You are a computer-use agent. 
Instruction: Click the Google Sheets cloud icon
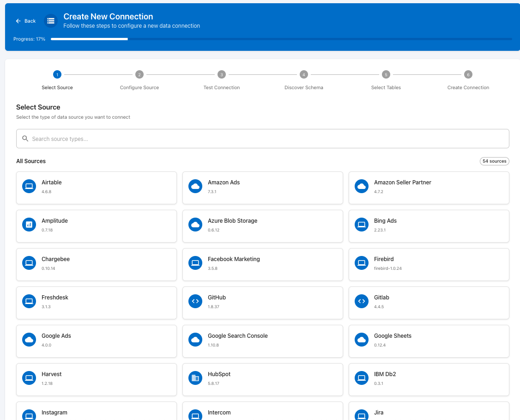(x=362, y=340)
